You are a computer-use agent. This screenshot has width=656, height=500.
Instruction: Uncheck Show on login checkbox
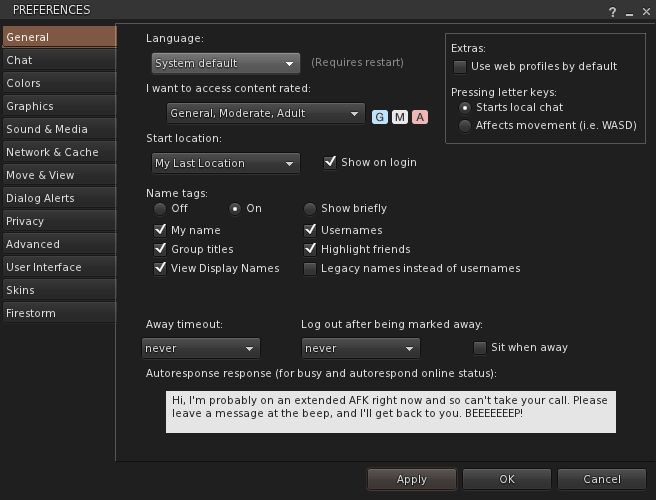[x=331, y=162]
